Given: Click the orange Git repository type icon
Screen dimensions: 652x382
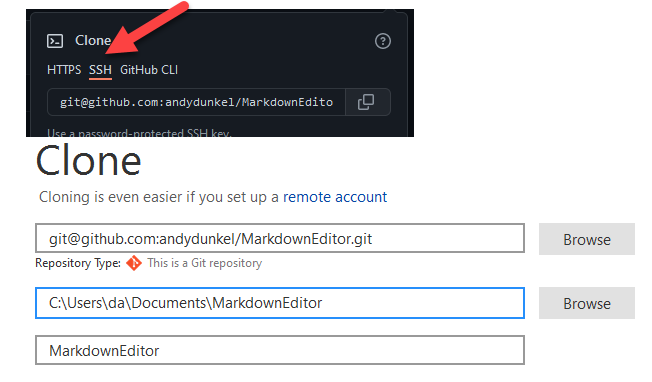Looking at the screenshot, I should 133,263.
